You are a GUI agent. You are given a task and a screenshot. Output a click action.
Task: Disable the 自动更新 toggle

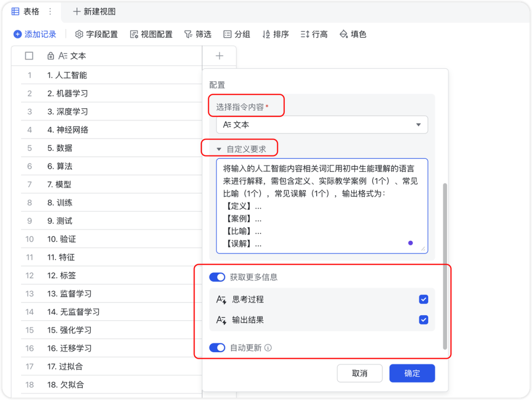pos(217,348)
